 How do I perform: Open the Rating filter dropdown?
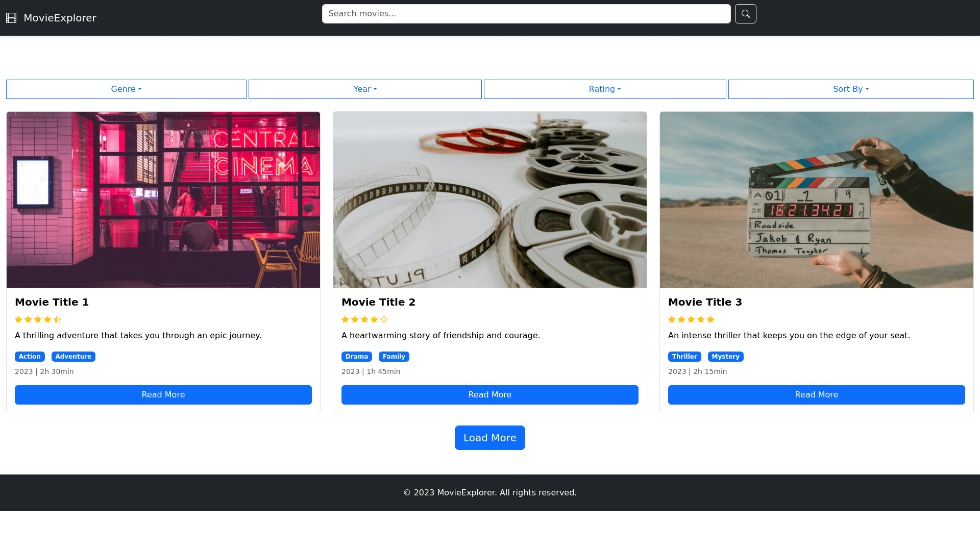point(605,89)
